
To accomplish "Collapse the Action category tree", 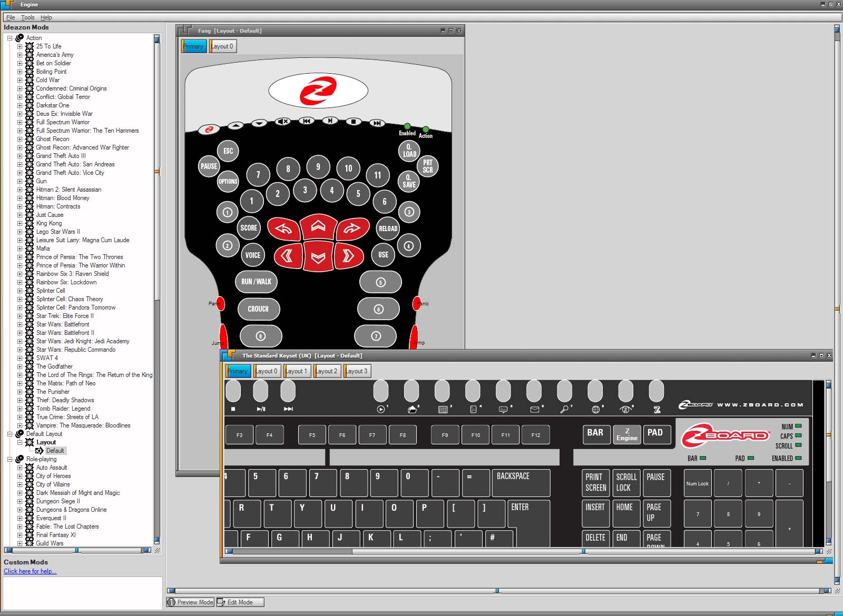I will click(9, 38).
